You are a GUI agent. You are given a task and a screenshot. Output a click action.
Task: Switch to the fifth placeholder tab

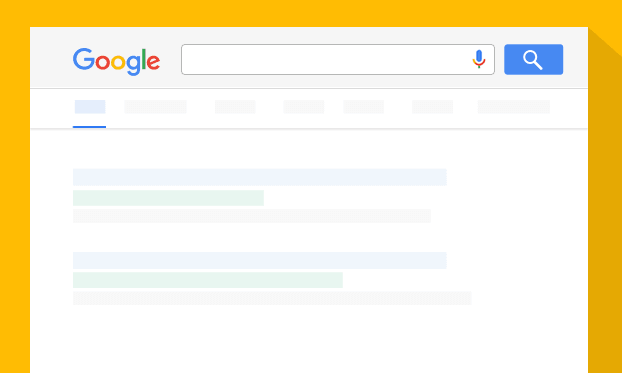coord(363,107)
